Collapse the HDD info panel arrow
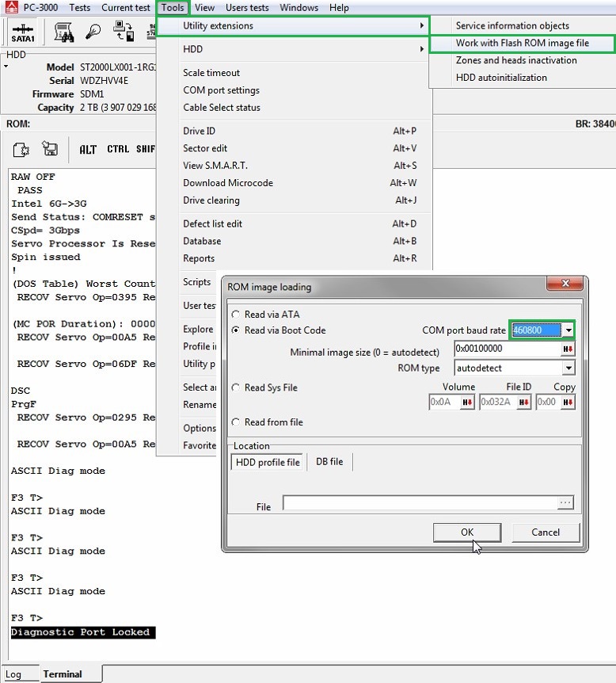The height and width of the screenshot is (683, 616). (6, 67)
